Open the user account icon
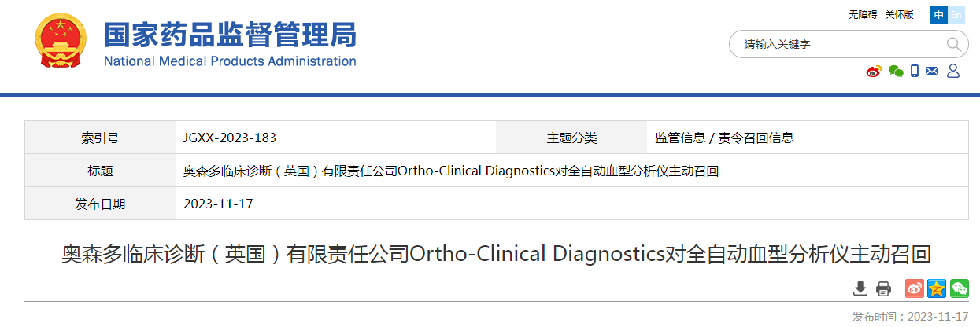This screenshot has width=980, height=327. pos(952,72)
